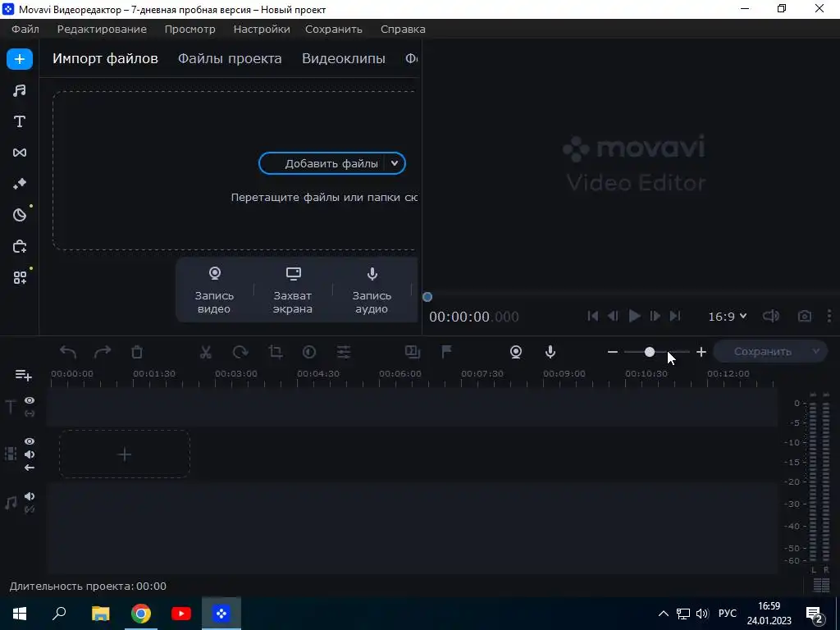The height and width of the screenshot is (630, 840).
Task: Click the Color adjustment icon
Action: [309, 352]
